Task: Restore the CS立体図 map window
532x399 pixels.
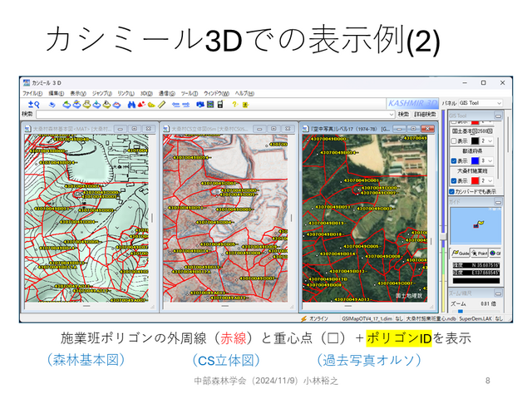Action: coord(273,129)
